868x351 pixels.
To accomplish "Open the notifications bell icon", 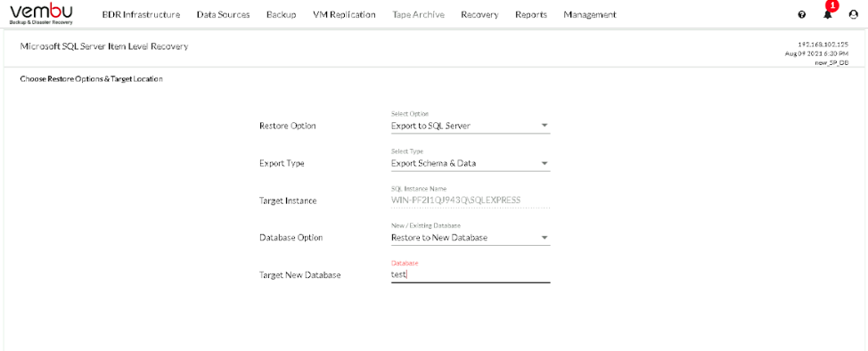I will pos(828,15).
